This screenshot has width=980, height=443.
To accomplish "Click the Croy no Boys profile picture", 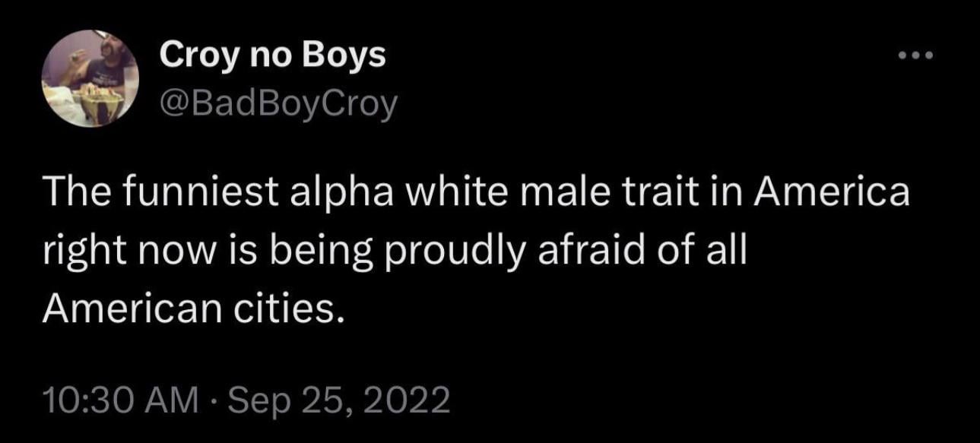I will pyautogui.click(x=88, y=78).
